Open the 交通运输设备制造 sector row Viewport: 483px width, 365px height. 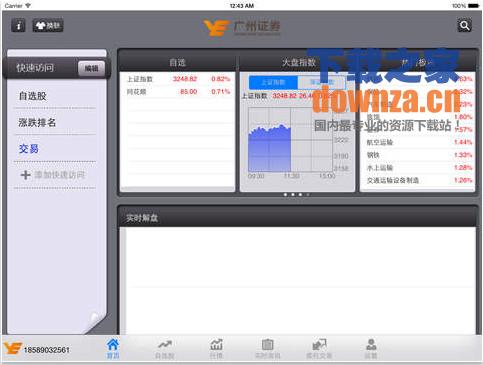pos(417,180)
